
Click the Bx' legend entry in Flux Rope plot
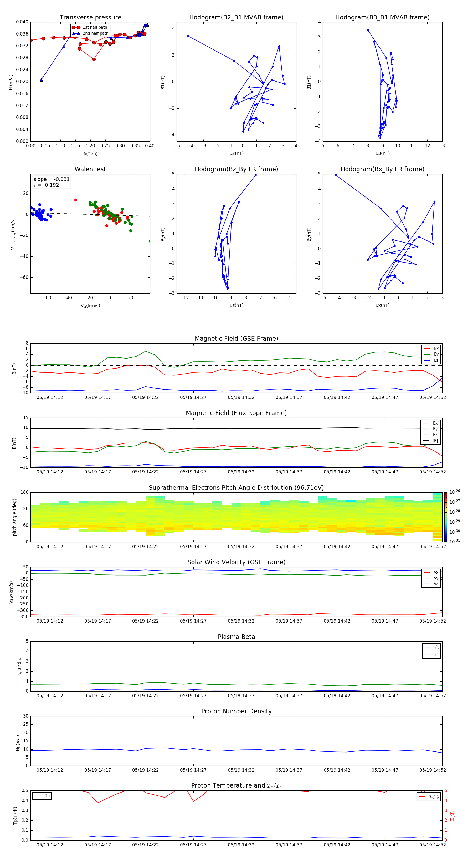431,423
